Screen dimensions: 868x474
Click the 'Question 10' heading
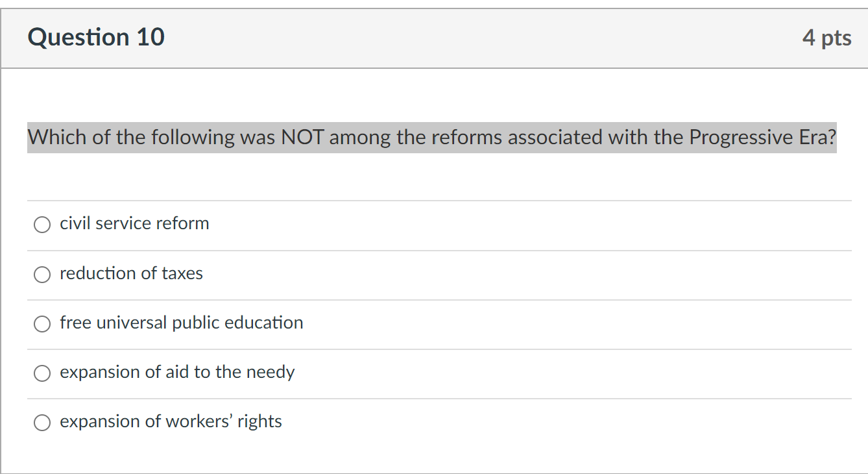(x=96, y=37)
